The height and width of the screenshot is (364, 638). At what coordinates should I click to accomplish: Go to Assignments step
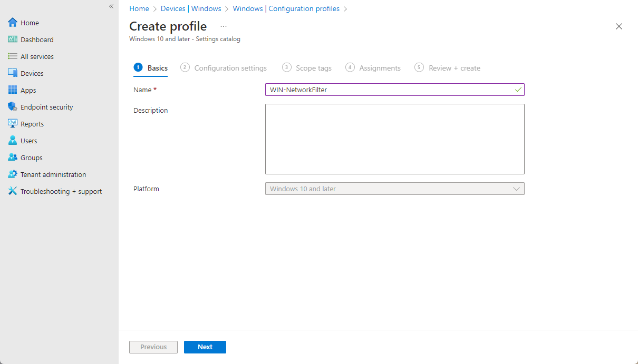(x=373, y=68)
